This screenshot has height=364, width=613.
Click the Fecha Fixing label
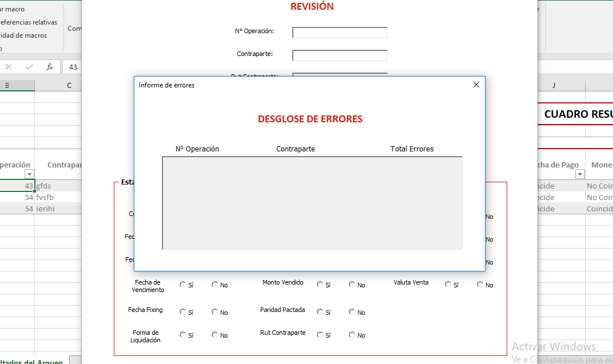click(x=145, y=310)
